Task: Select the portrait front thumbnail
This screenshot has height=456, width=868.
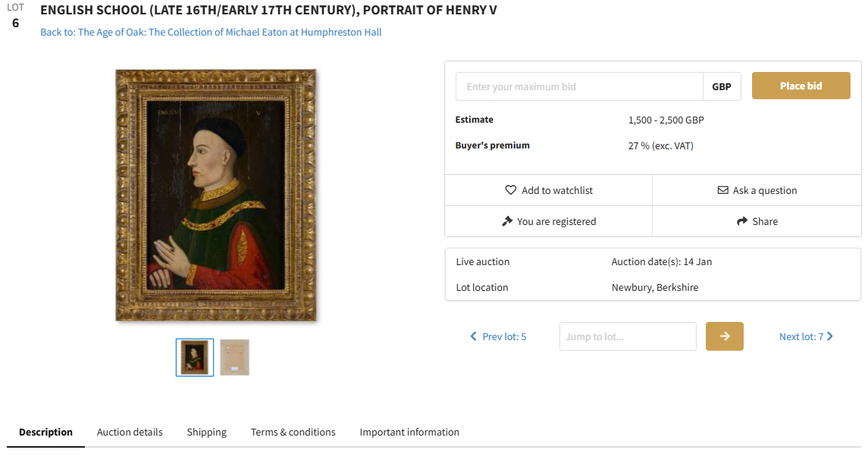Action: (x=195, y=358)
